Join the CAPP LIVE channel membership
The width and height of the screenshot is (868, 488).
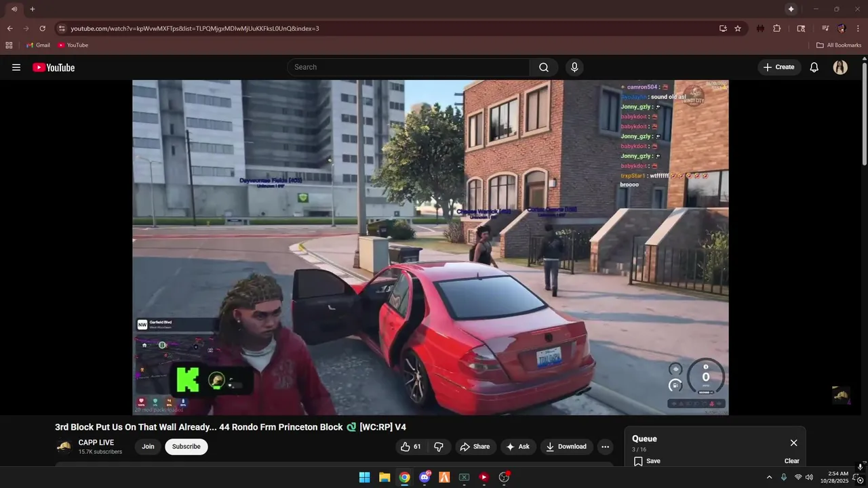[148, 447]
